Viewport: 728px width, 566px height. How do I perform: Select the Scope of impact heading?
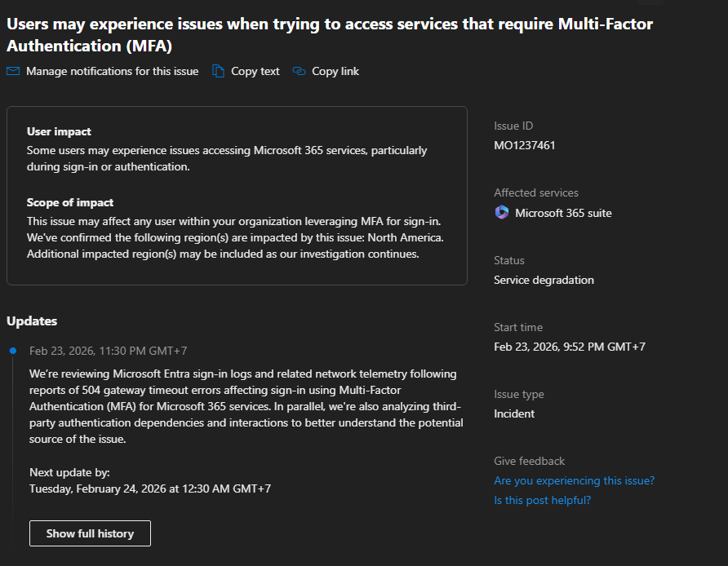[x=68, y=202]
